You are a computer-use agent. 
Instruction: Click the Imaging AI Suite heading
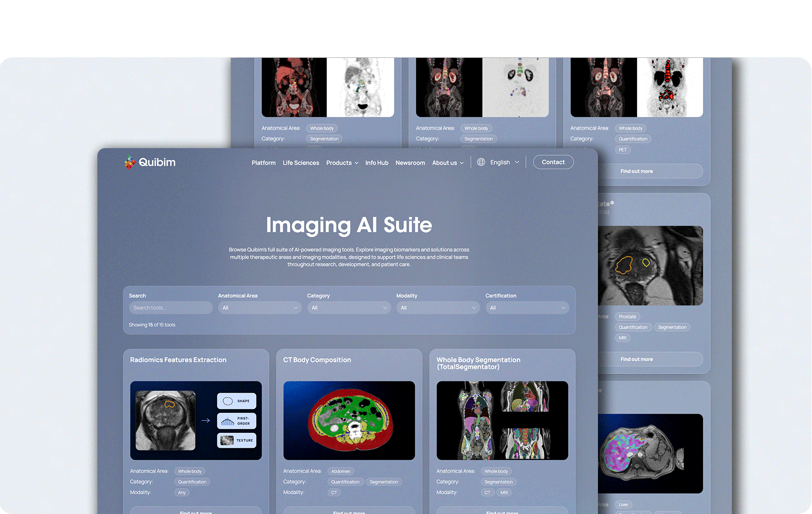(x=349, y=225)
